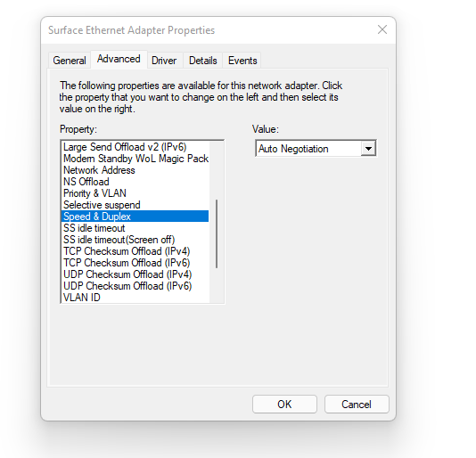Image resolution: width=476 pixels, height=458 pixels.
Task: Expand the Value dropdown arrow
Action: tap(368, 149)
